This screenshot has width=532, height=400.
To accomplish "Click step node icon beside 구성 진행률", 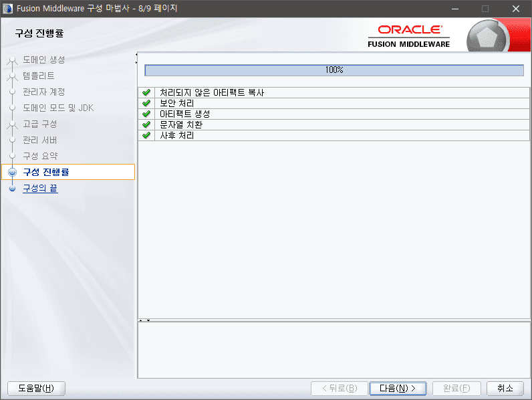I will (x=13, y=172).
